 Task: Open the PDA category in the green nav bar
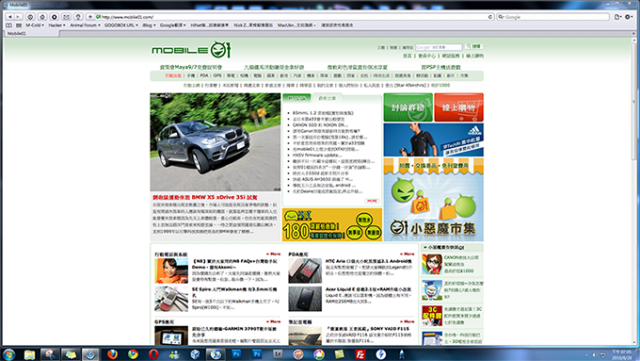204,76
